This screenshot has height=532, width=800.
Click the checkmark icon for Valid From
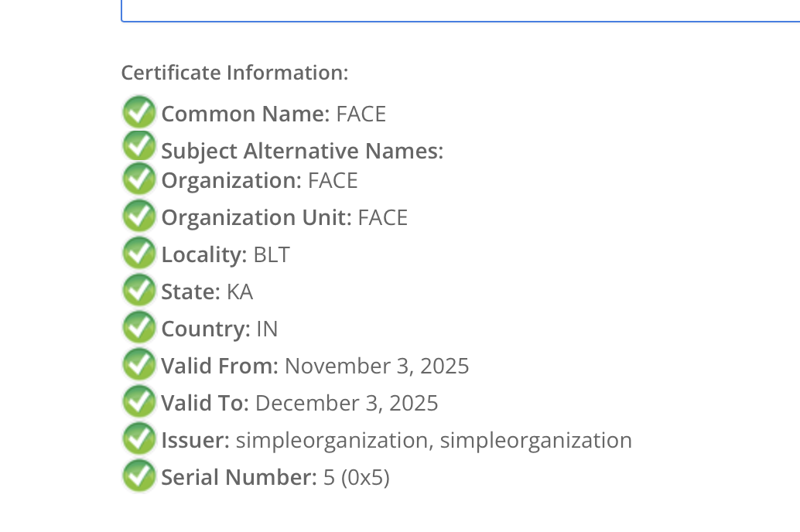(x=139, y=364)
